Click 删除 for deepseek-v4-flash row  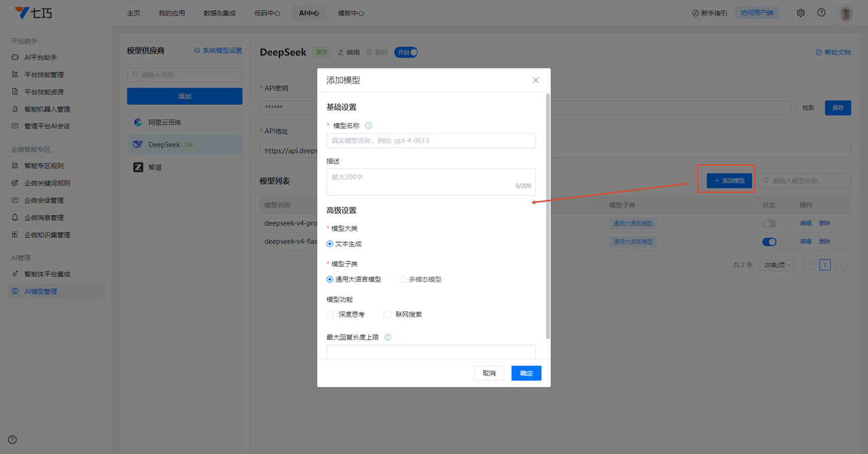[825, 242]
